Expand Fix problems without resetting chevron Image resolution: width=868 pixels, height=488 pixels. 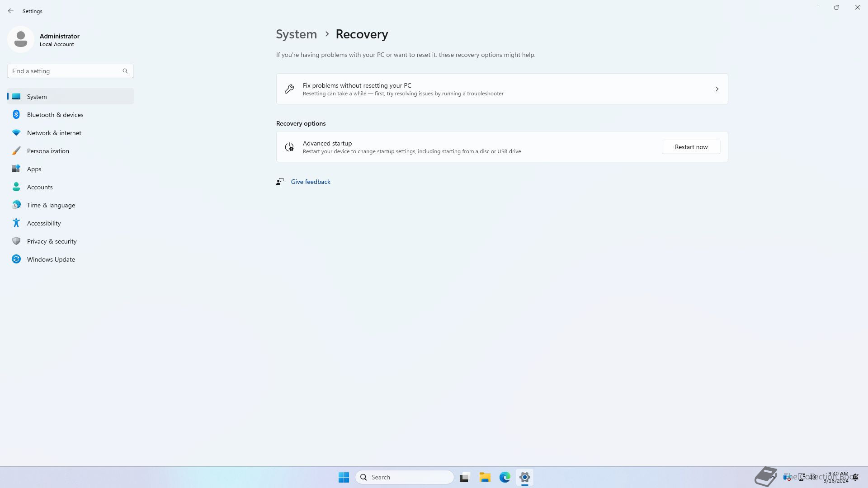[717, 89]
